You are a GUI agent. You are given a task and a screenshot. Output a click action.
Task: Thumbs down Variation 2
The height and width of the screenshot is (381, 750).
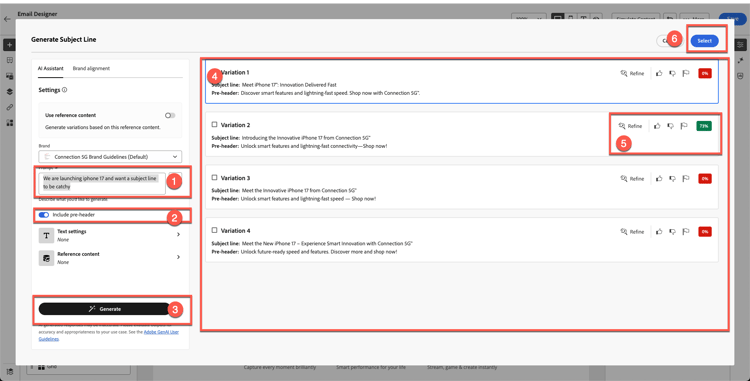click(x=670, y=126)
